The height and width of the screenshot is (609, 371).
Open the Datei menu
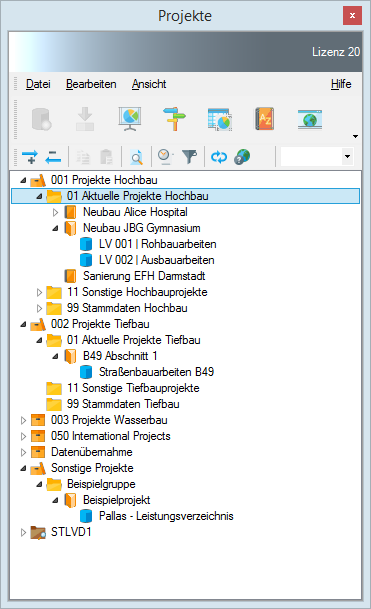point(38,84)
